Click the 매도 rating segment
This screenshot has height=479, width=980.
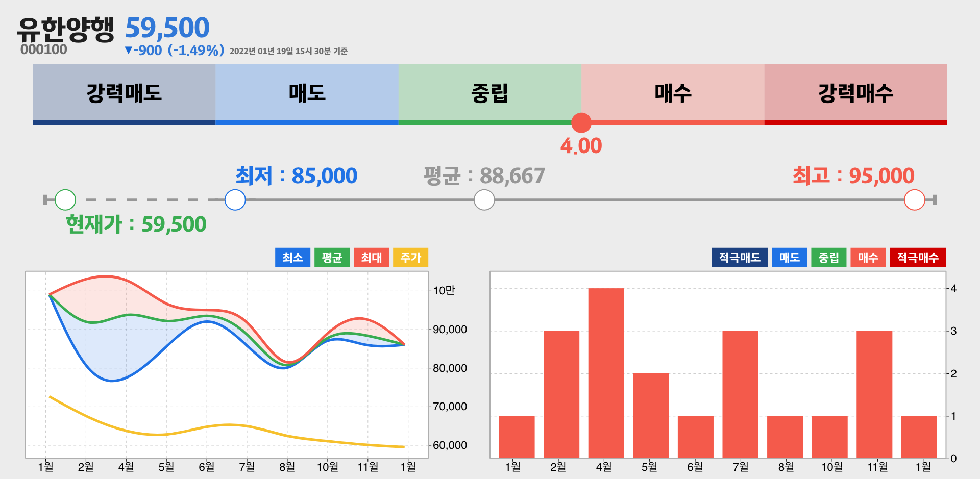click(307, 94)
